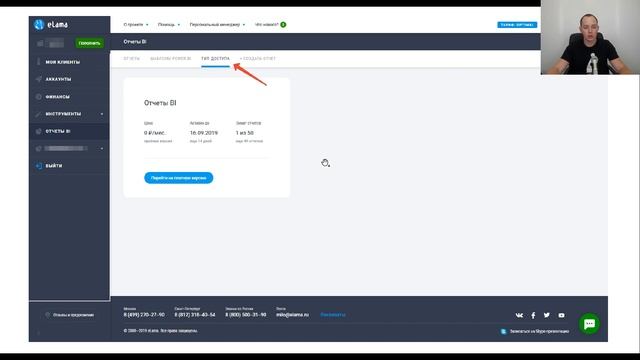
Task: Open the Facebook social link
Action: coord(533,315)
